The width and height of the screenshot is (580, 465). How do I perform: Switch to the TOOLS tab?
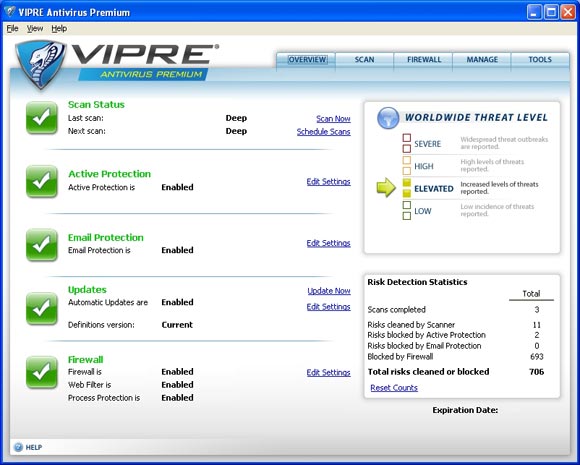pos(540,60)
